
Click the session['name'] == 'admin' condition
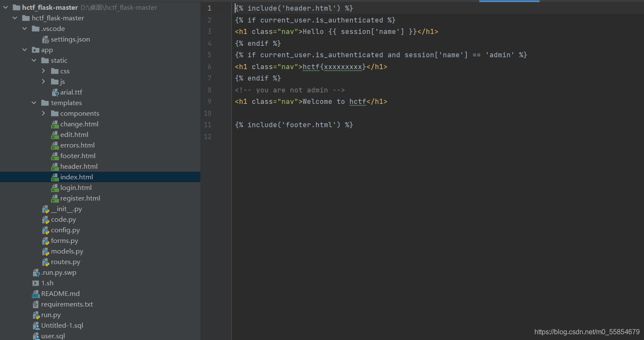click(x=459, y=55)
